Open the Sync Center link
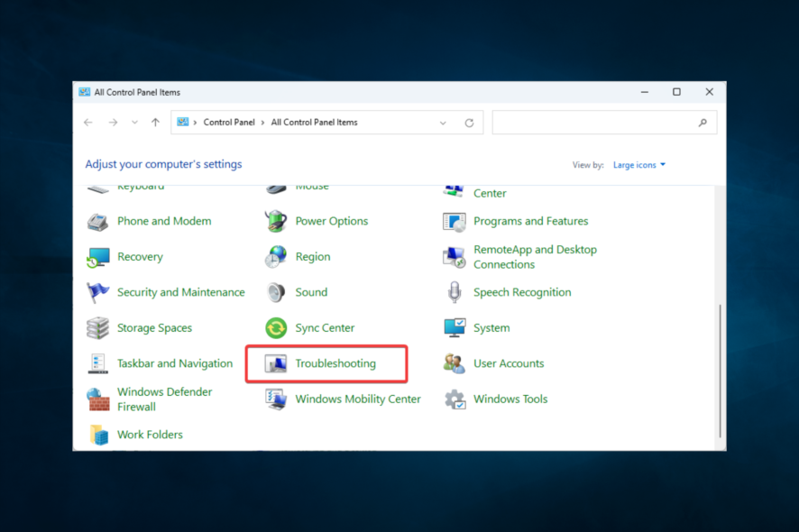The image size is (799, 532). pyautogui.click(x=326, y=328)
